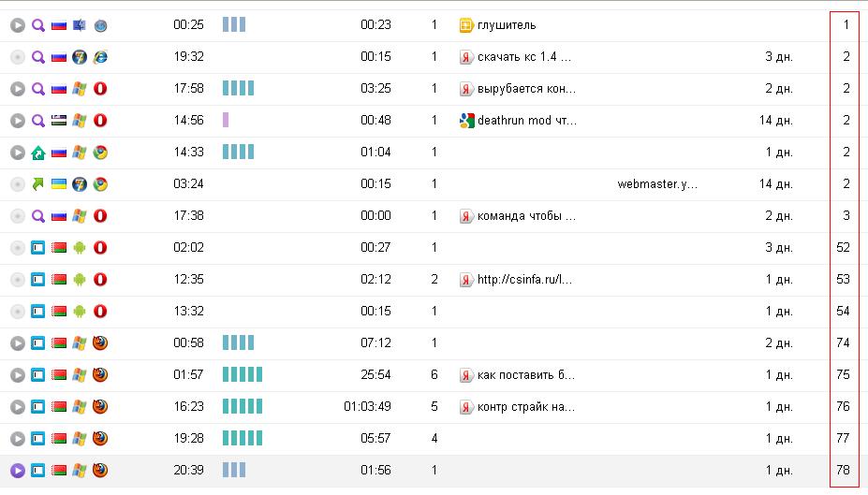Image resolution: width=868 pixels, height=495 pixels.
Task: Open the "глушитель" search phrase link
Action: click(x=507, y=25)
